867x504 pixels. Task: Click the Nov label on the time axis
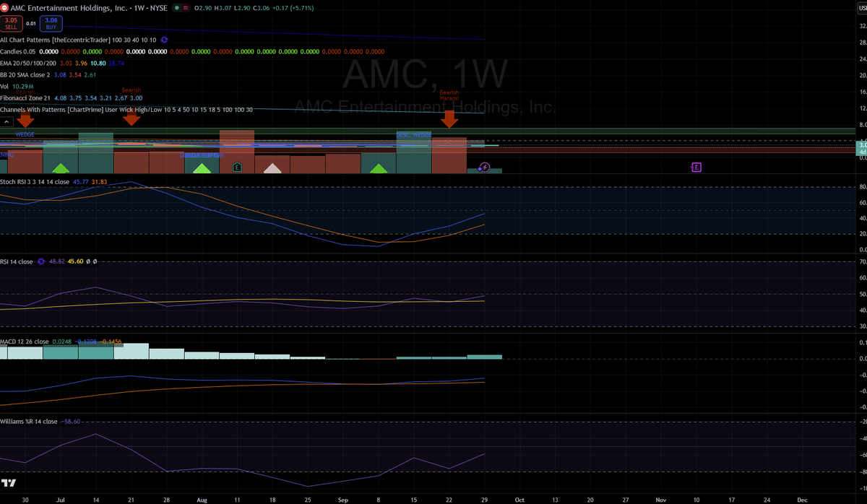661,499
